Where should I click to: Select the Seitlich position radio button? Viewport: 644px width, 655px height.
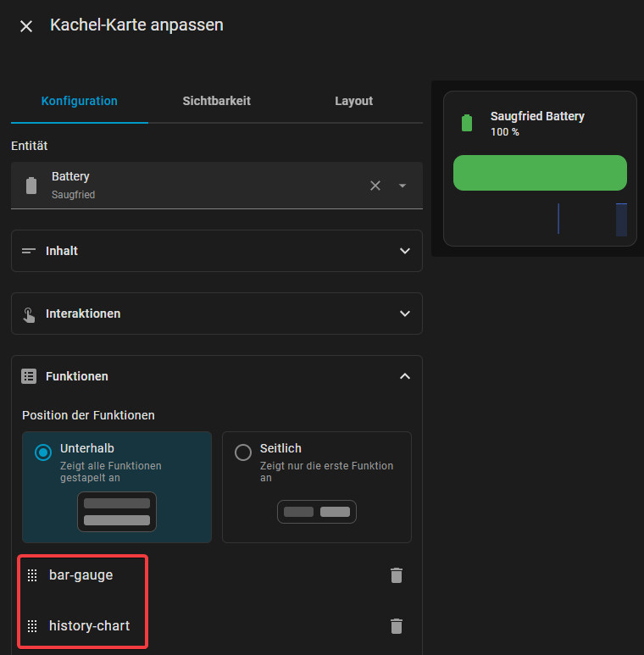pos(243,452)
